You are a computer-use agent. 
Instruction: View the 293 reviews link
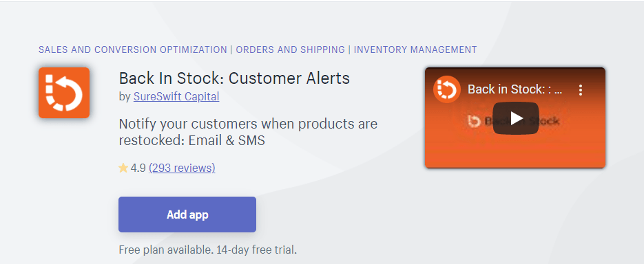click(182, 168)
